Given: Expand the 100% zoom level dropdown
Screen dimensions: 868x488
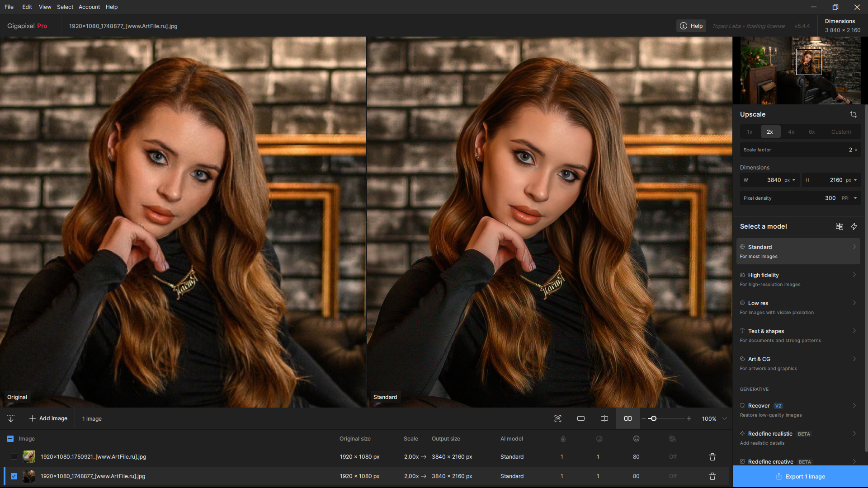Looking at the screenshot, I should (725, 418).
